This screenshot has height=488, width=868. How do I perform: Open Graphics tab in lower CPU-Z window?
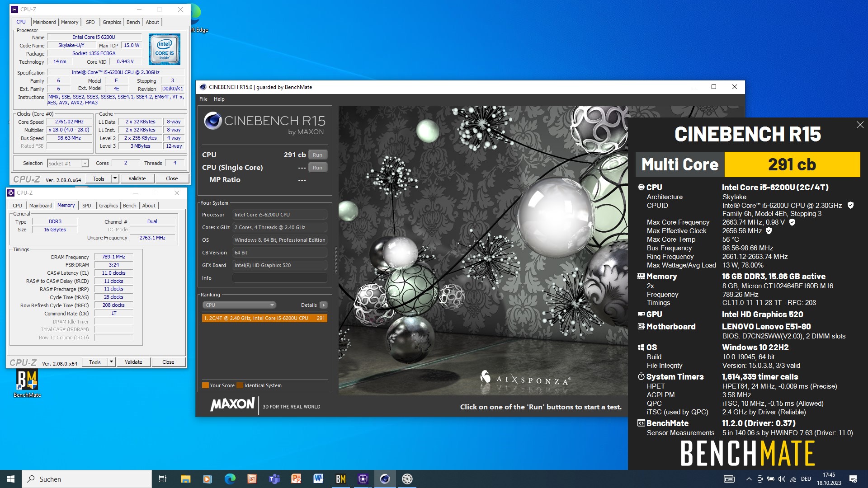coord(108,206)
